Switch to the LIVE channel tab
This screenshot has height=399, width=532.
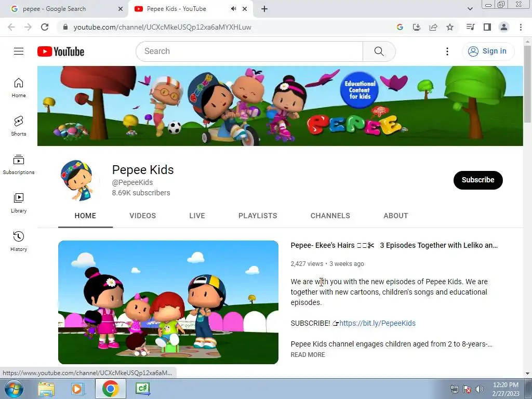tap(197, 216)
